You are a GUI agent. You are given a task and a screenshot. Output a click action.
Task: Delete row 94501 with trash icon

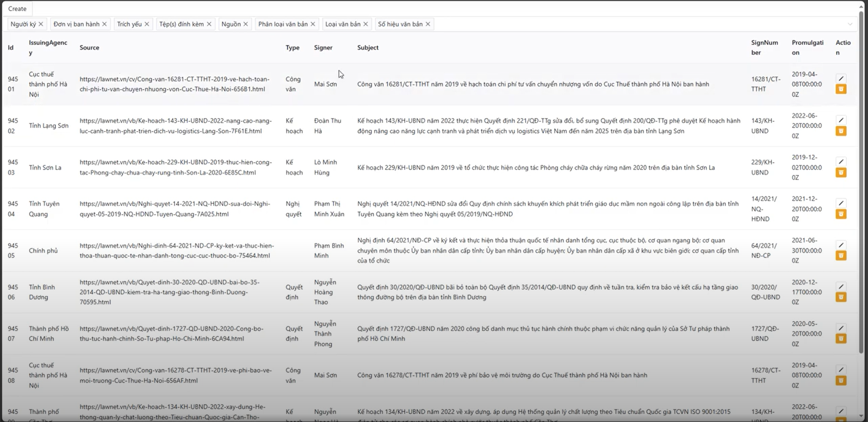841,89
